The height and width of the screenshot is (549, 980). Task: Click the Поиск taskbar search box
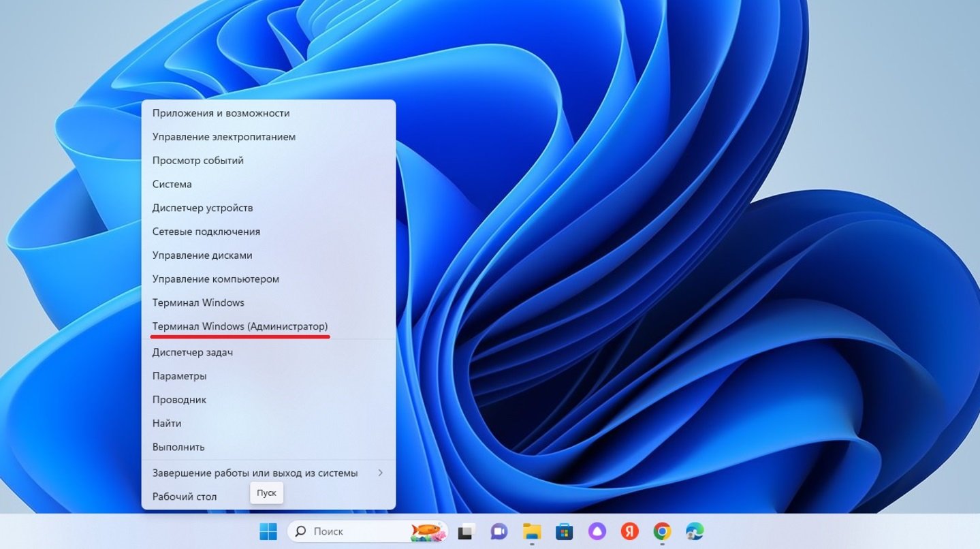tap(368, 531)
